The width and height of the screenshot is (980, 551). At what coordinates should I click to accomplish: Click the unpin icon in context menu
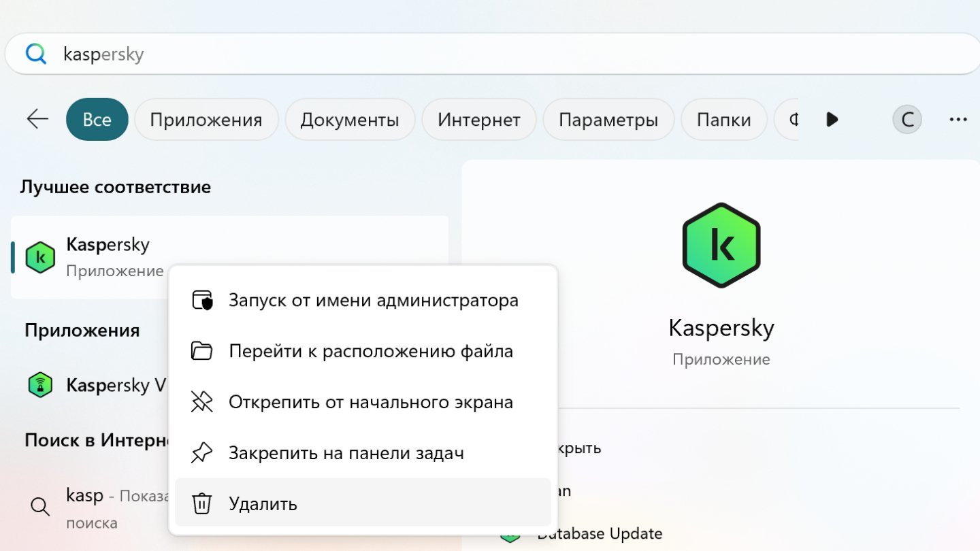pos(202,402)
